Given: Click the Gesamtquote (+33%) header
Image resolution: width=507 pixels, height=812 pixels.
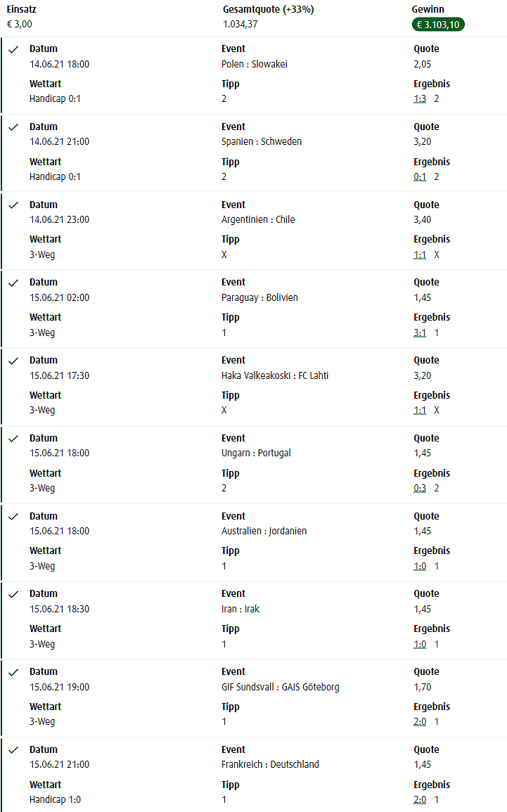Looking at the screenshot, I should tap(268, 9).
